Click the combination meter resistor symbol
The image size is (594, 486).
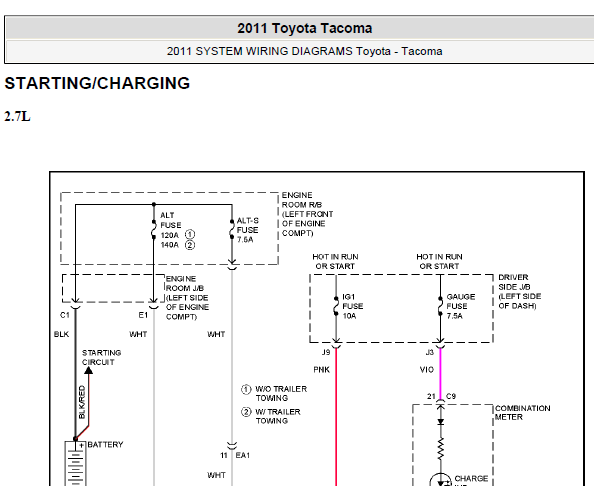tap(440, 449)
